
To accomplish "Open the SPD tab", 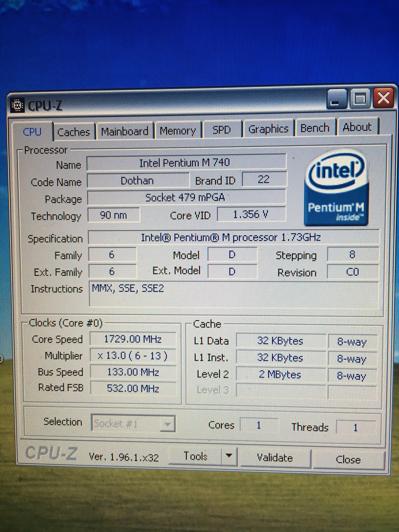I will click(222, 130).
